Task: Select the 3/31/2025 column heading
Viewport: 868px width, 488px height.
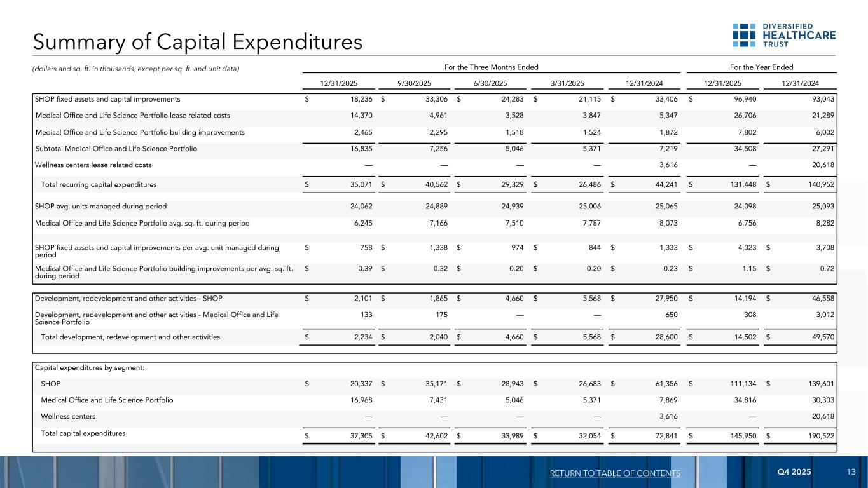Action: pos(568,83)
